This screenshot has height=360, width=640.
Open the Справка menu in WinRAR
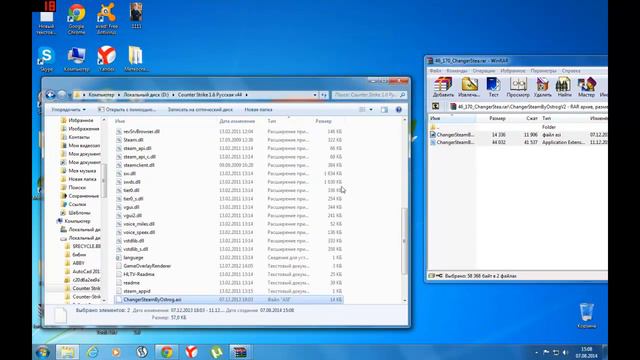coord(571,71)
